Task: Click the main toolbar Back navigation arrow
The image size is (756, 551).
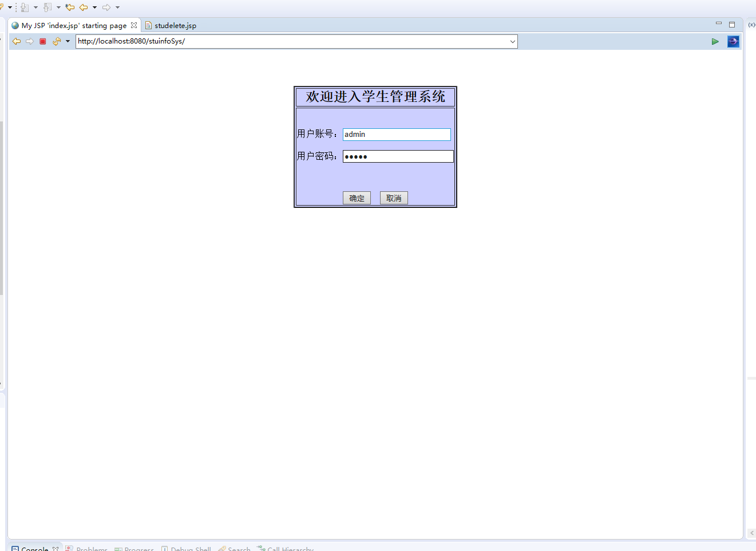Action: pos(84,7)
